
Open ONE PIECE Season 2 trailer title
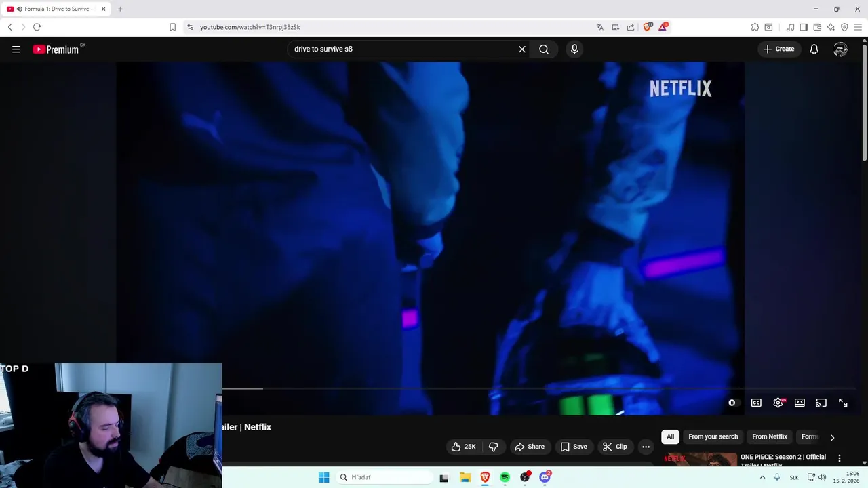(783, 460)
